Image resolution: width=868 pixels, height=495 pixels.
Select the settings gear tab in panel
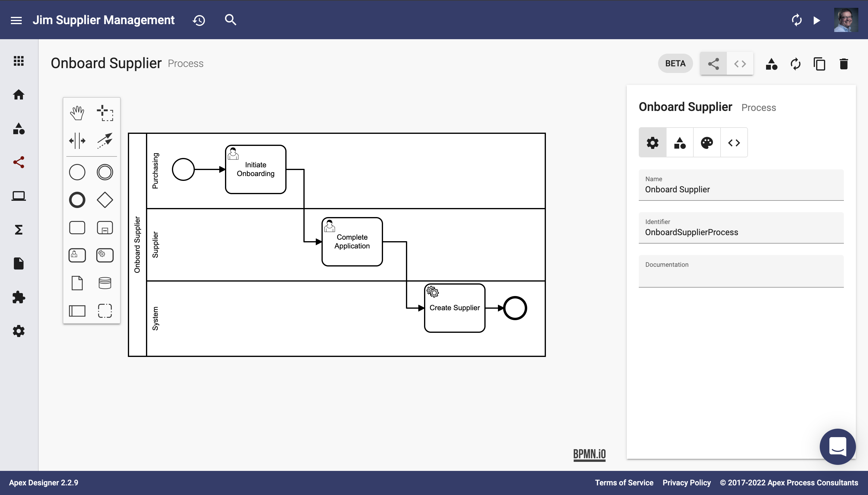pyautogui.click(x=652, y=143)
